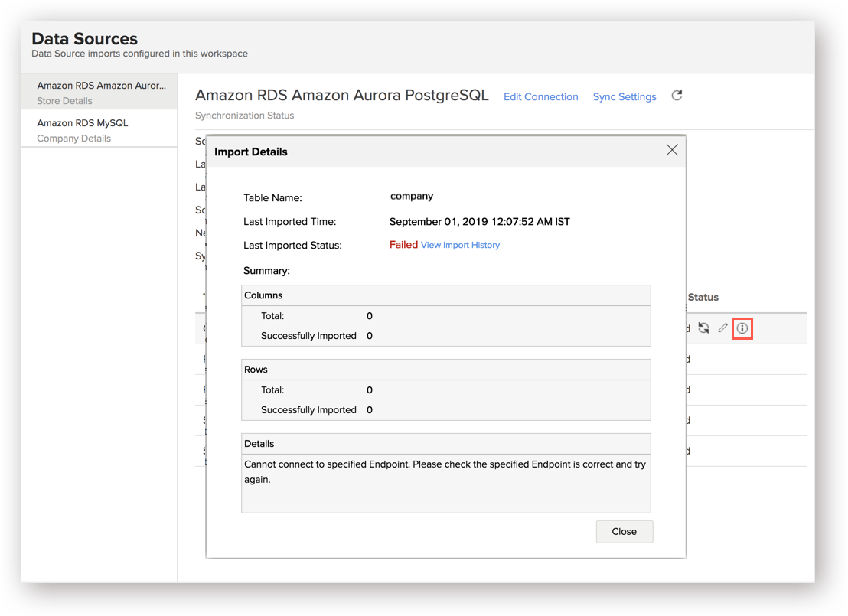Screen dimensions: 848x616
Task: Click the pencil edit icon in the table row
Action: point(722,328)
